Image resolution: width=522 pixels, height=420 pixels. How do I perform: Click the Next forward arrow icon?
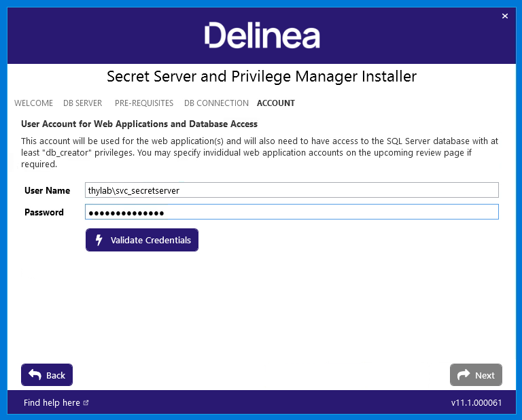(x=464, y=374)
